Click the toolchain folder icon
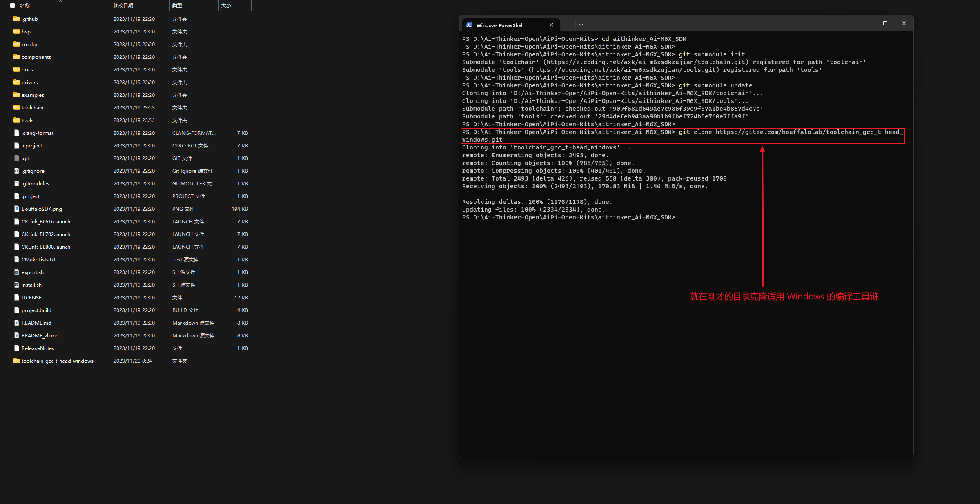This screenshot has height=504, width=980. pyautogui.click(x=16, y=107)
